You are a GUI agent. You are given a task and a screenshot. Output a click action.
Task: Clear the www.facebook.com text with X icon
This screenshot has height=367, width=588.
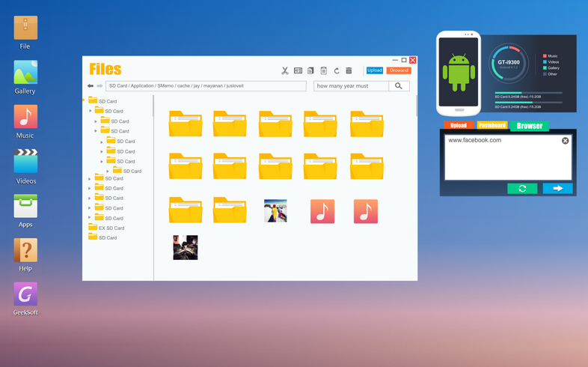pyautogui.click(x=565, y=141)
